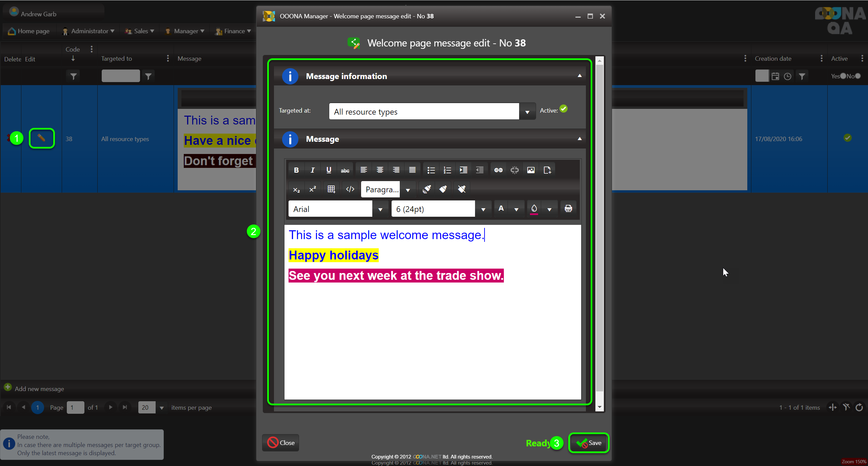
Task: Center align the text
Action: pyautogui.click(x=380, y=170)
